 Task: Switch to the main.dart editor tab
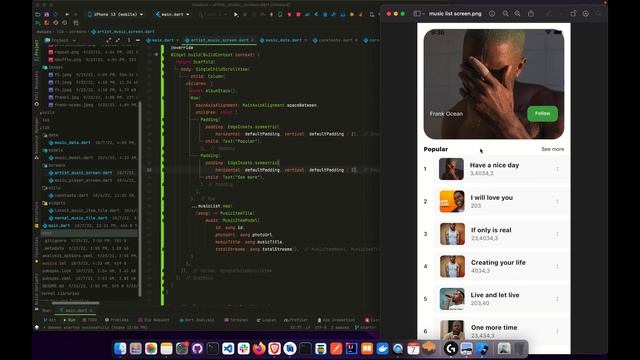click(x=162, y=40)
